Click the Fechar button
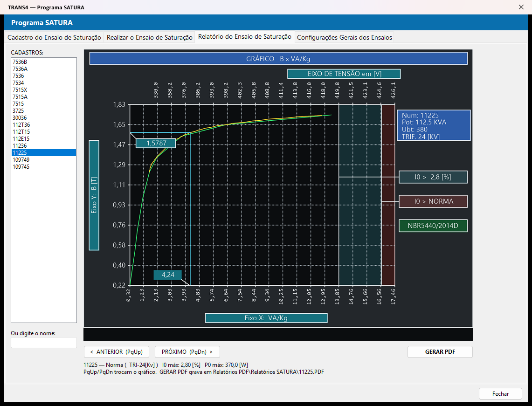This screenshot has width=532, height=406. 500,394
